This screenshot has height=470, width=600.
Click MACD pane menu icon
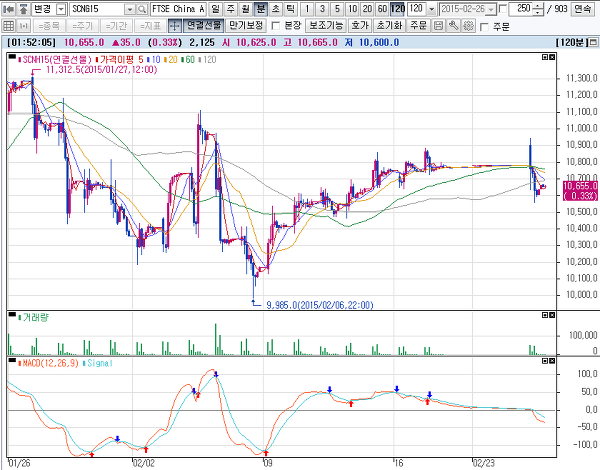tap(12, 361)
